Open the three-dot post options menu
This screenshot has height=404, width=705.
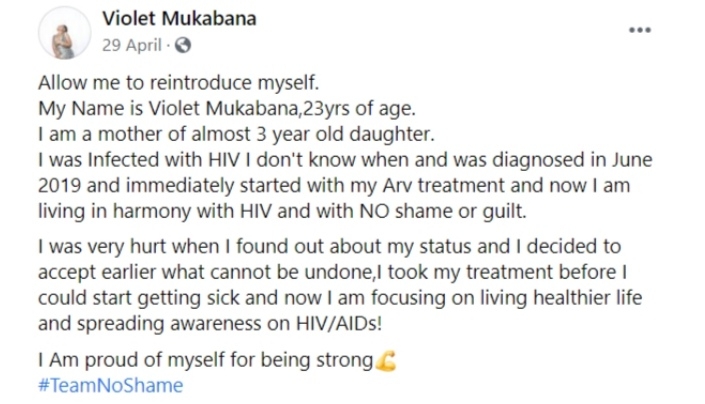click(639, 30)
